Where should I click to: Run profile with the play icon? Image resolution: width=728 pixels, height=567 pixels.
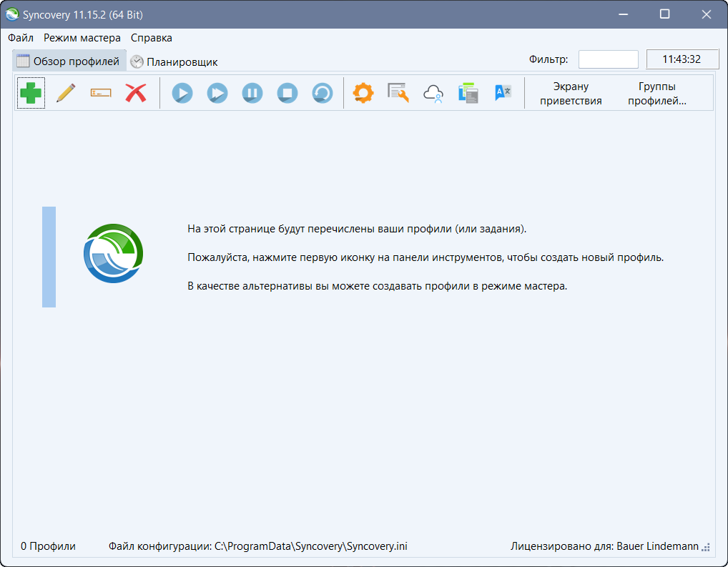(182, 93)
